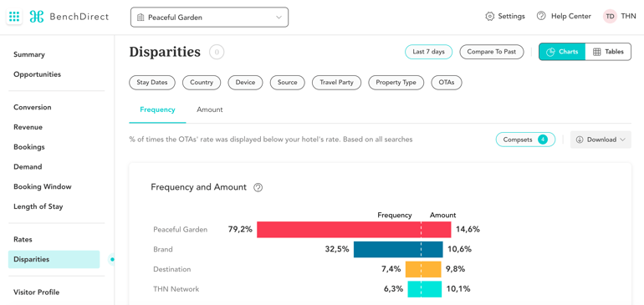The height and width of the screenshot is (305, 644).
Task: Click the BenchDirect logo icon
Action: [x=37, y=17]
